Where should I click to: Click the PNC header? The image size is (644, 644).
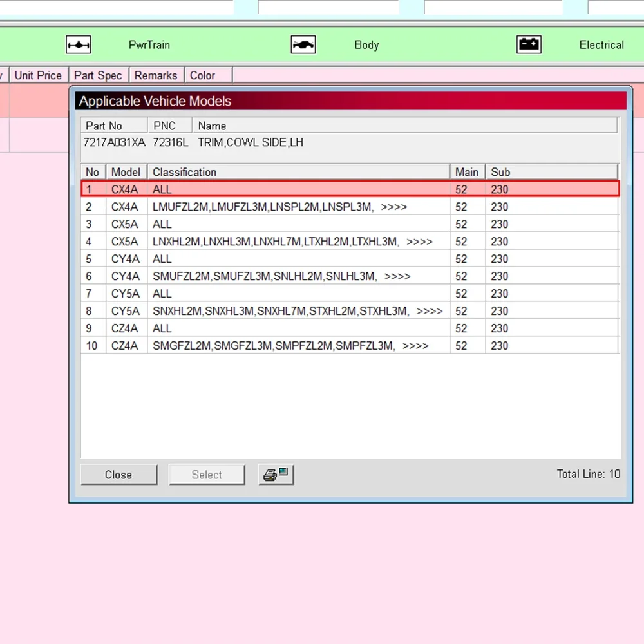click(x=170, y=126)
